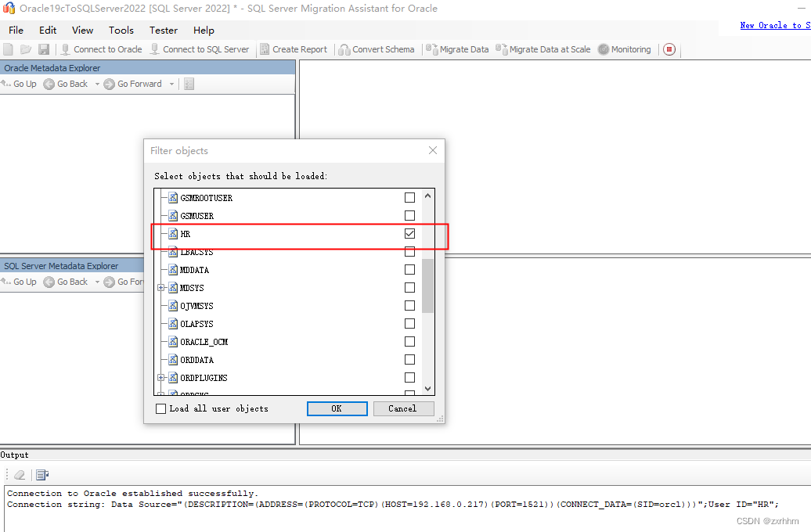
Task: Click scroll down arrow in Filter objects list
Action: [x=427, y=388]
